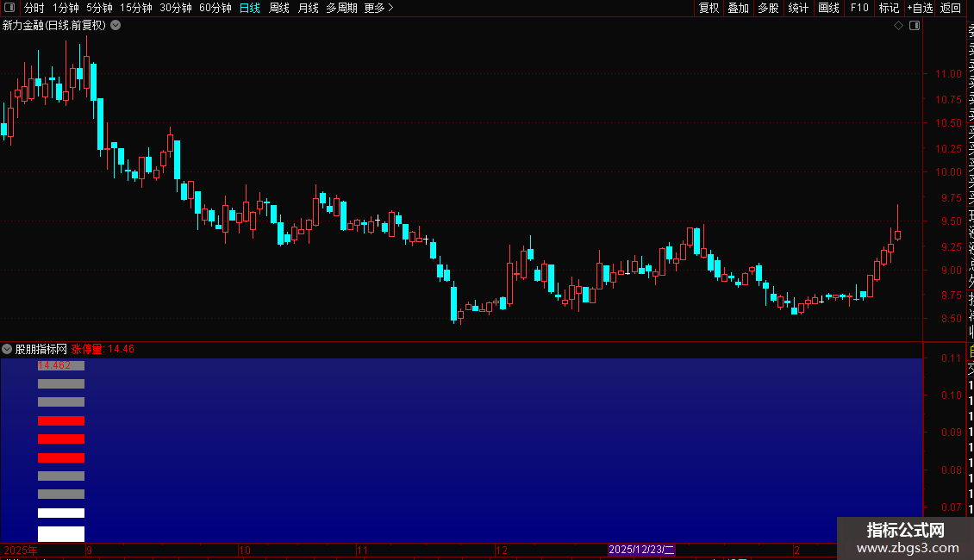Switch to 日线 daily chart

click(250, 8)
